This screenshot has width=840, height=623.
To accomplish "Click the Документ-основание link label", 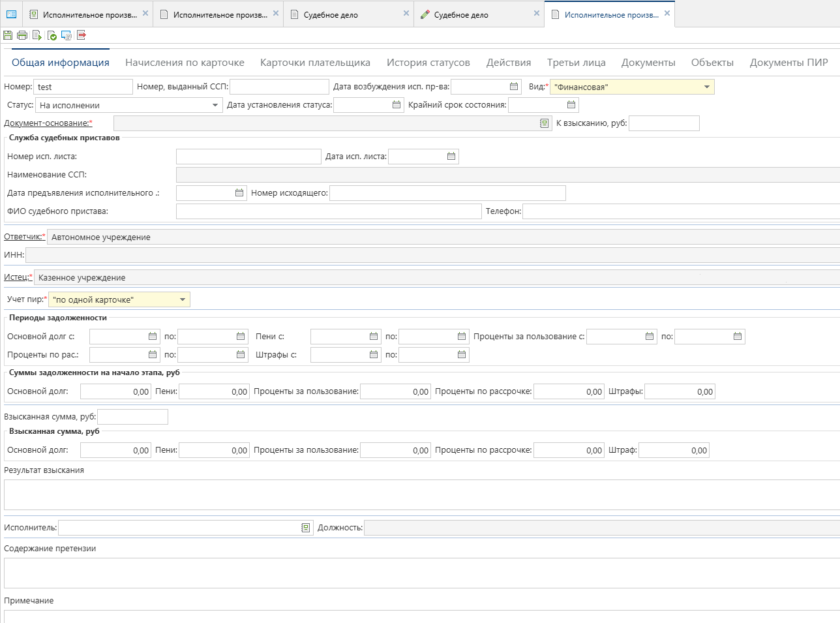I will (x=48, y=123).
